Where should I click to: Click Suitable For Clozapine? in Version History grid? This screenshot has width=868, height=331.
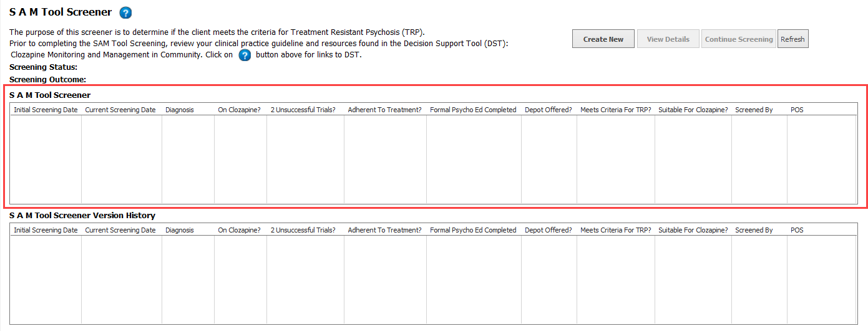point(693,230)
